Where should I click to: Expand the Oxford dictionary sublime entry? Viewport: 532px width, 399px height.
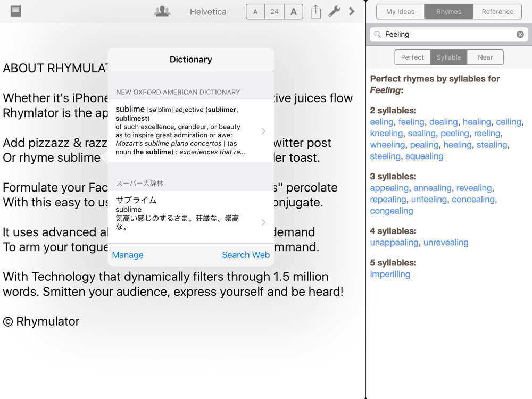190,131
